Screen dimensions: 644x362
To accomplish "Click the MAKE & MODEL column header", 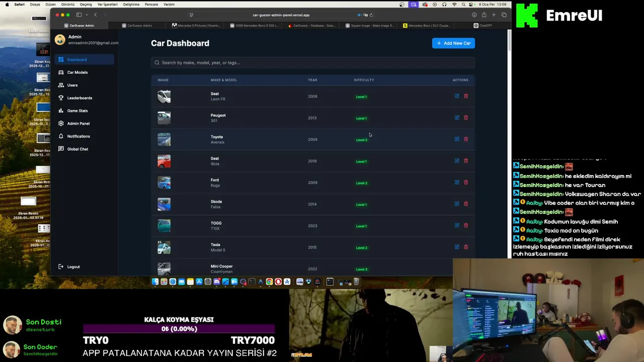I will click(x=223, y=80).
